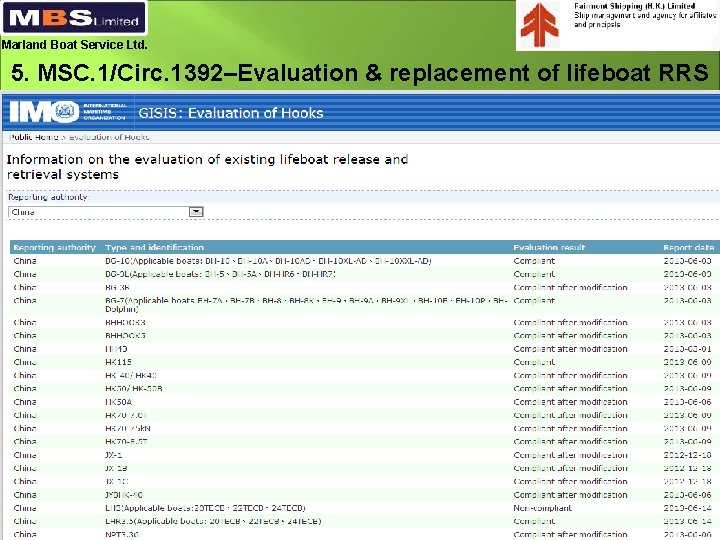Image resolution: width=720 pixels, height=540 pixels.
Task: Select the HK70-75kN type entry
Action: point(128,428)
